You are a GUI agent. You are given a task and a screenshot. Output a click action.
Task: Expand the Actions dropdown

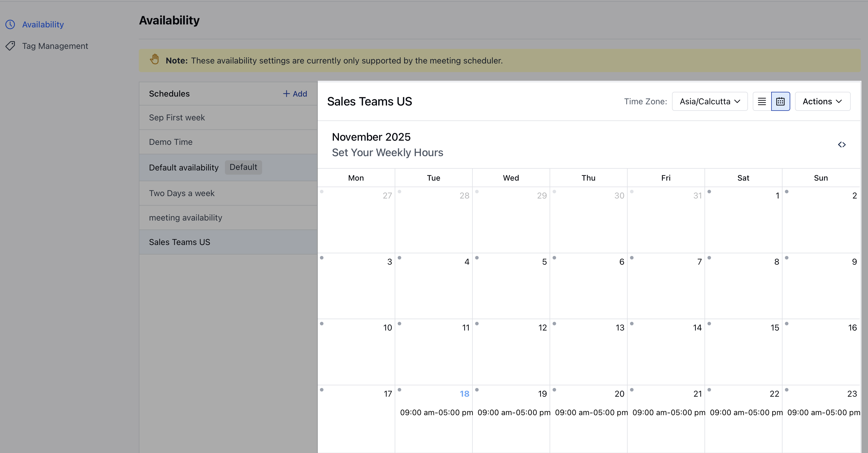(x=822, y=101)
